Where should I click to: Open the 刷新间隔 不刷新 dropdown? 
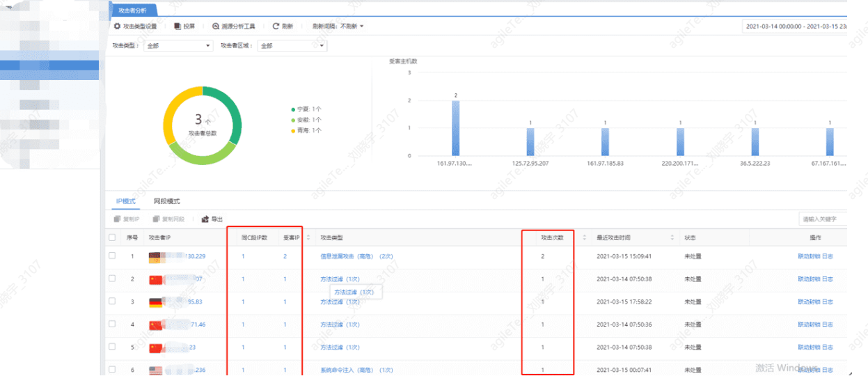pyautogui.click(x=352, y=26)
